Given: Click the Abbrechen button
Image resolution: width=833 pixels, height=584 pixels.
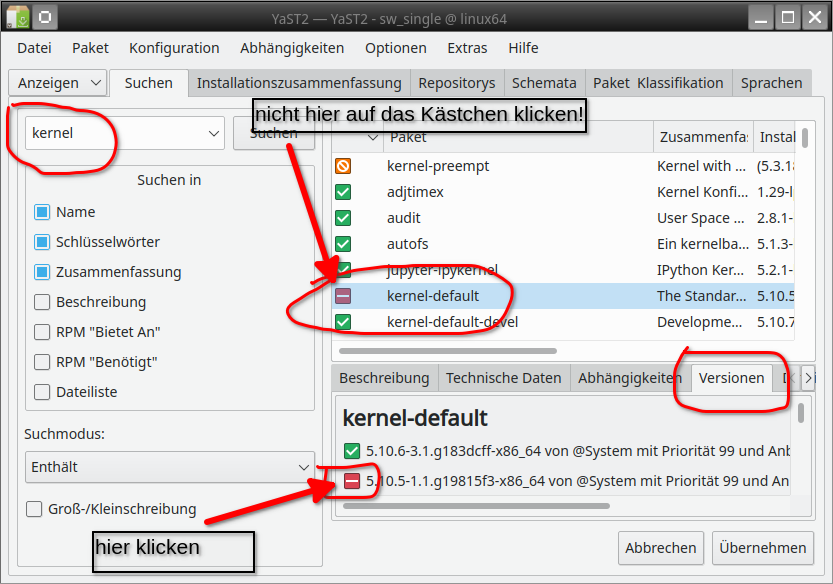Looking at the screenshot, I should coord(661,548).
